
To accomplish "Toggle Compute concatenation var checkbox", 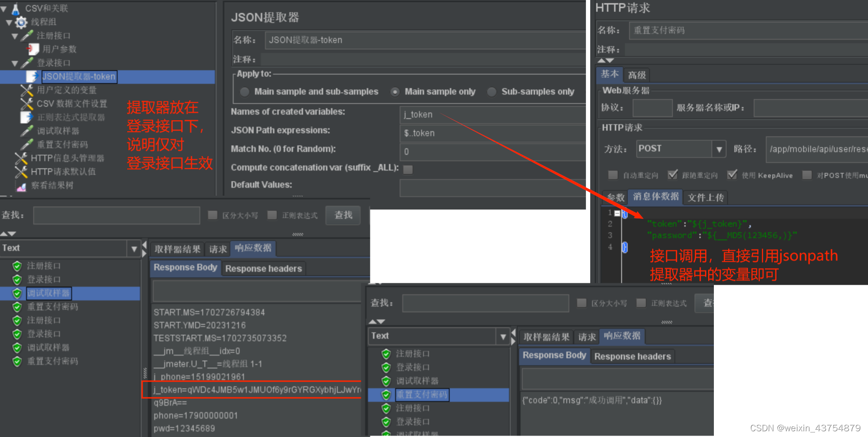I will pos(408,169).
